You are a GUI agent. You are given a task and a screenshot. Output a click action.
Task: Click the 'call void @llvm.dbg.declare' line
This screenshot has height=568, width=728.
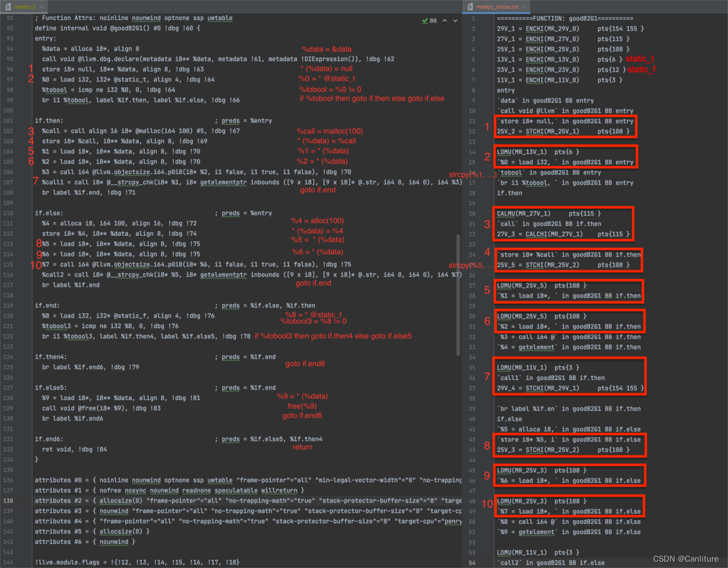tap(218, 59)
